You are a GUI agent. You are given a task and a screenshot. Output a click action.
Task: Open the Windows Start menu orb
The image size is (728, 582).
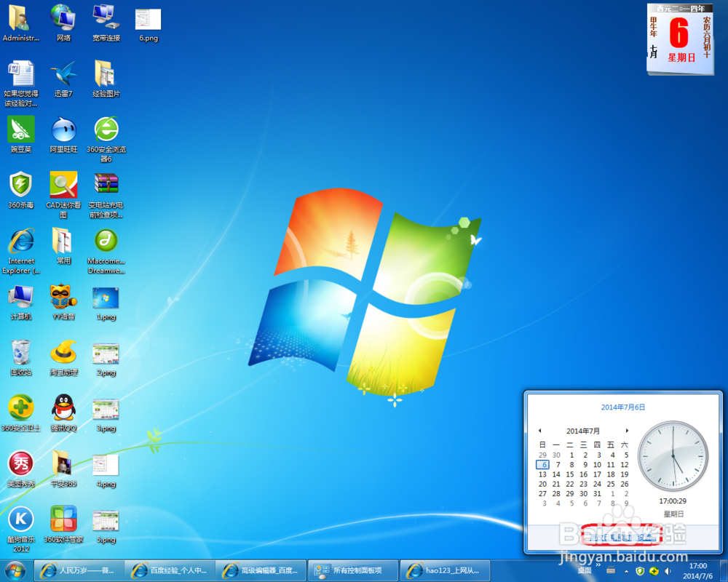15,571
